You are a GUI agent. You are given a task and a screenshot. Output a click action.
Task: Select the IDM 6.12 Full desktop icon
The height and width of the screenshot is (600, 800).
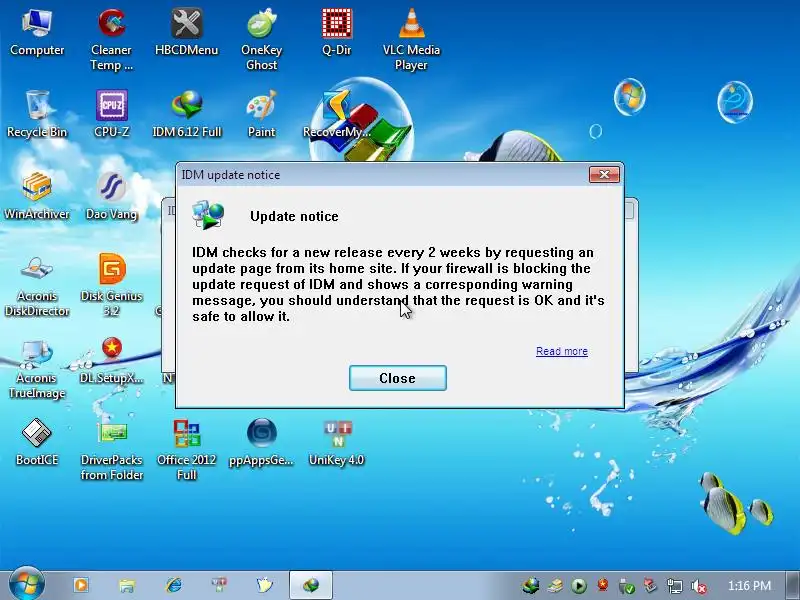coord(187,114)
